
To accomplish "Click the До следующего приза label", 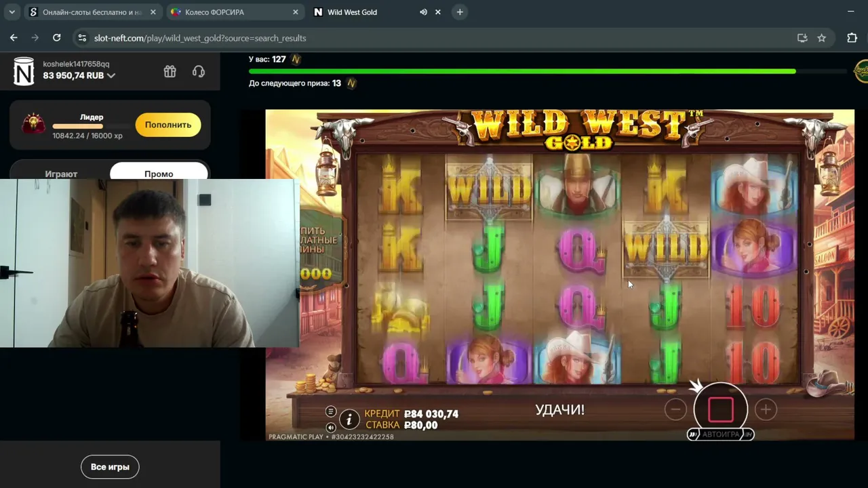I will [289, 83].
